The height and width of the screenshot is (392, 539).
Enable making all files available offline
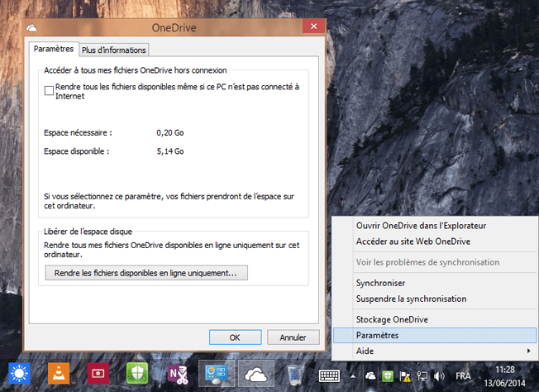click(49, 91)
